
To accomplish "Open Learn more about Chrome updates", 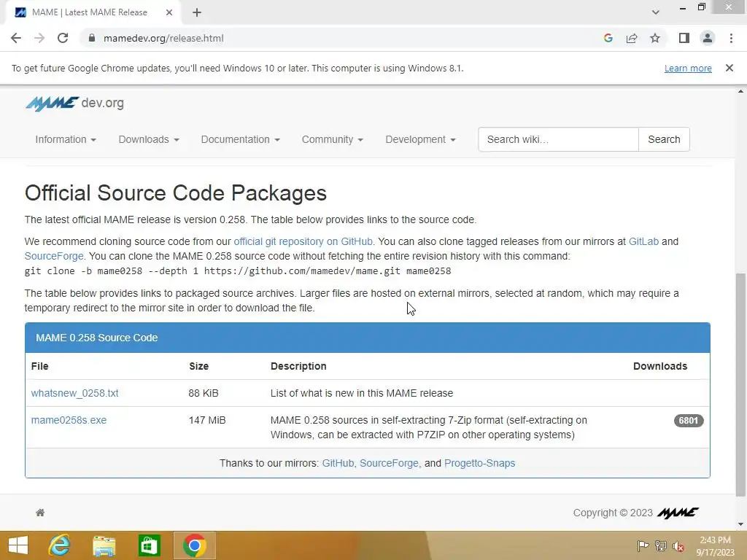I will click(x=688, y=68).
